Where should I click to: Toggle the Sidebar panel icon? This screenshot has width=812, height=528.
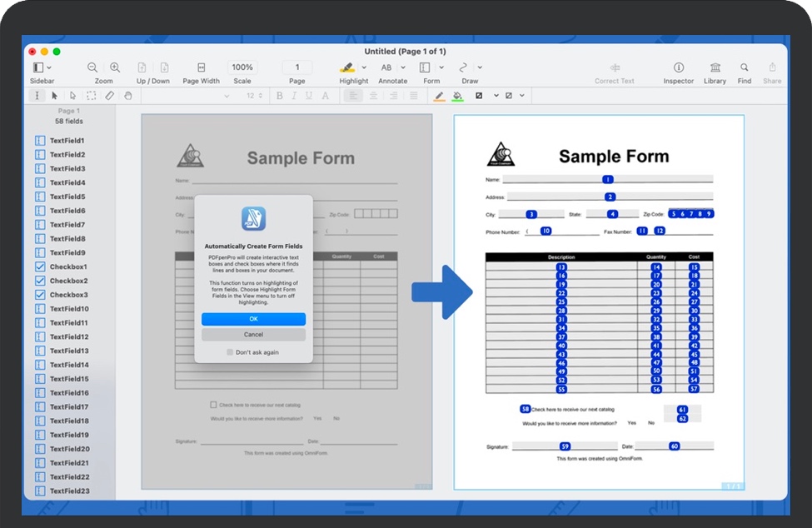click(x=37, y=67)
